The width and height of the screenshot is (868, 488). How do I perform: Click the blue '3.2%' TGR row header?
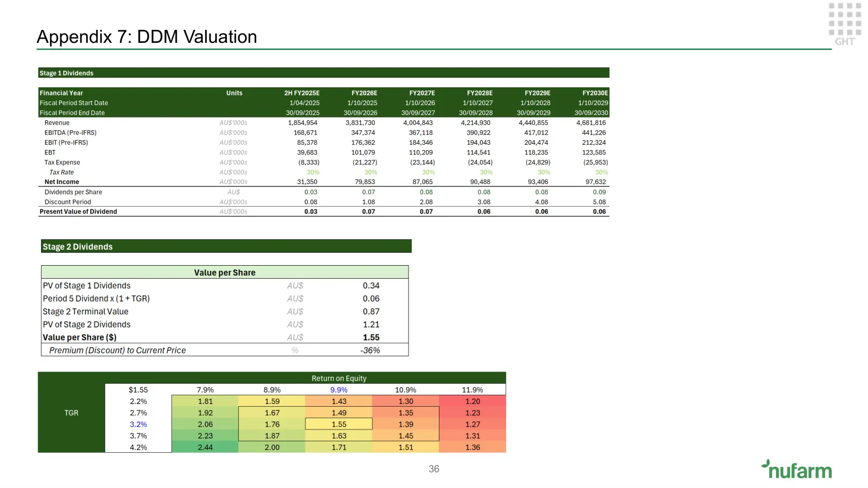138,425
